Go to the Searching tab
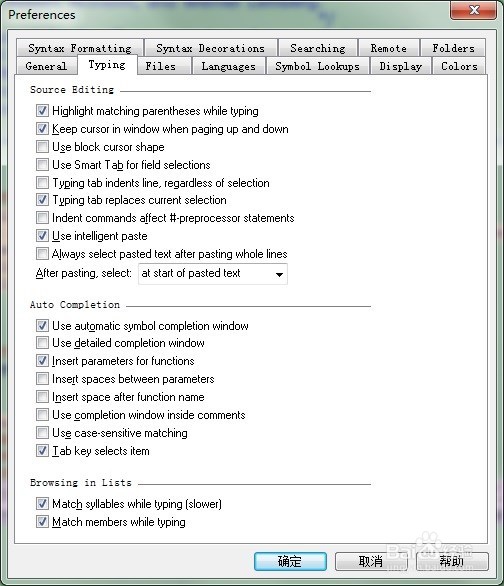504x586 pixels. click(x=318, y=48)
